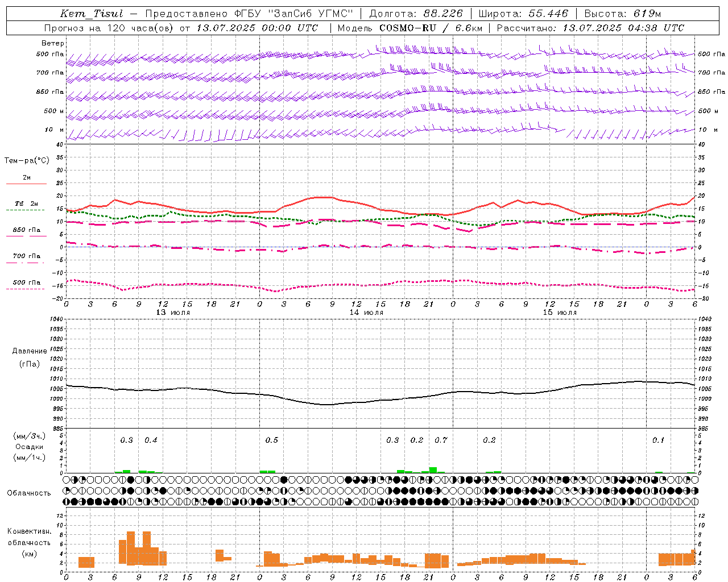Click the 14 июля date label
Image resolution: width=728 pixels, height=582 pixels.
pyautogui.click(x=366, y=313)
